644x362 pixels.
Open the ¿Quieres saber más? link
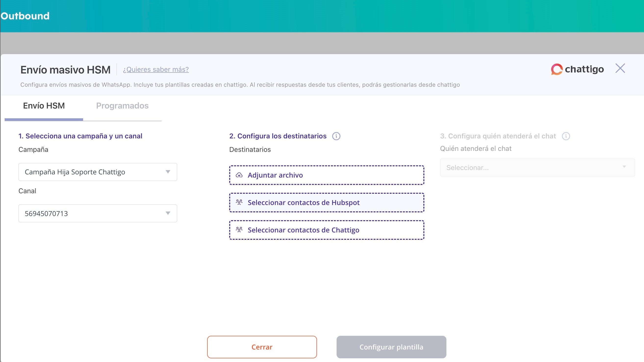click(x=156, y=70)
